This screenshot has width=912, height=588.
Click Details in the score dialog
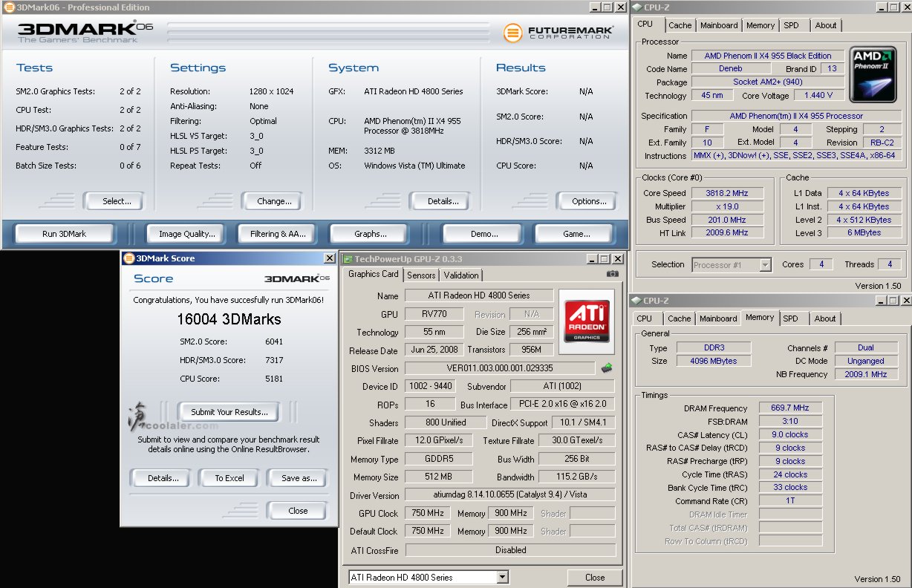click(163, 478)
